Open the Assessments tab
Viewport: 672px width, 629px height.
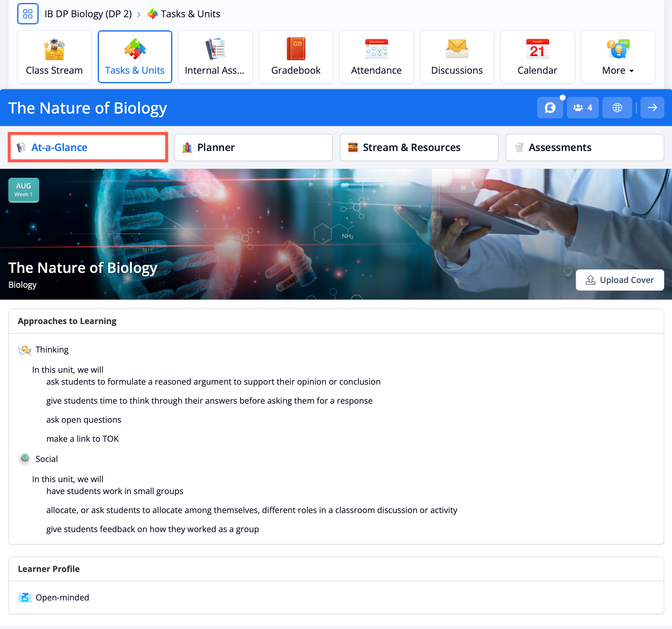coord(584,147)
